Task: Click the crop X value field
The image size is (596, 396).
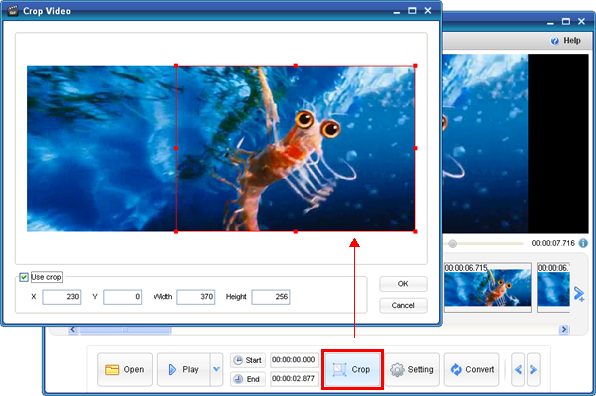Action: (x=62, y=297)
